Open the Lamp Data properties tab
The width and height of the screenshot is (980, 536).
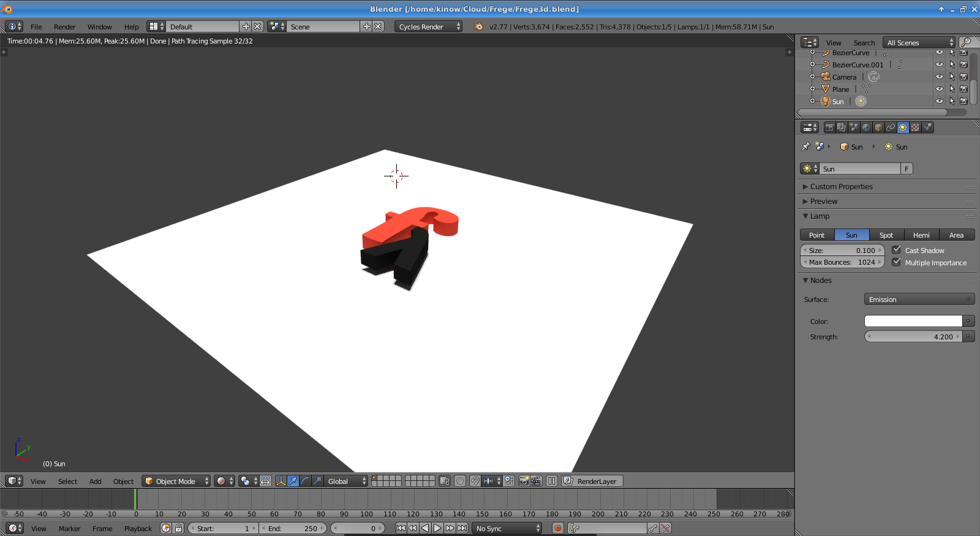tap(903, 127)
